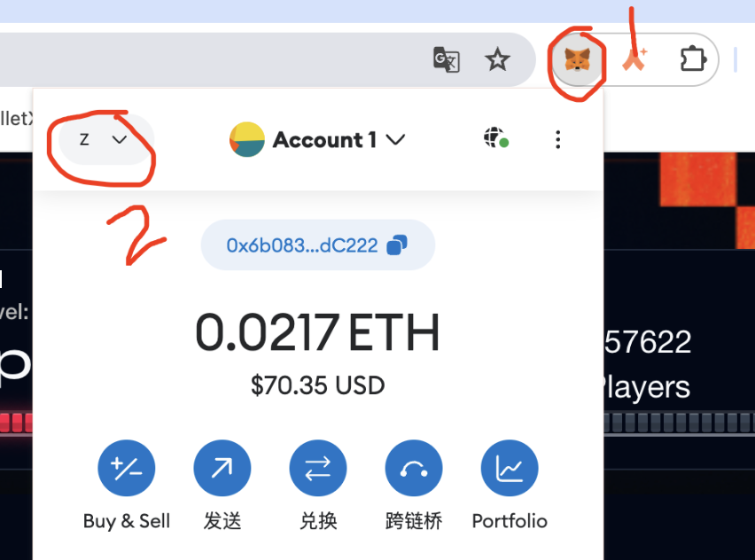Select the Portfolio text label

(510, 521)
